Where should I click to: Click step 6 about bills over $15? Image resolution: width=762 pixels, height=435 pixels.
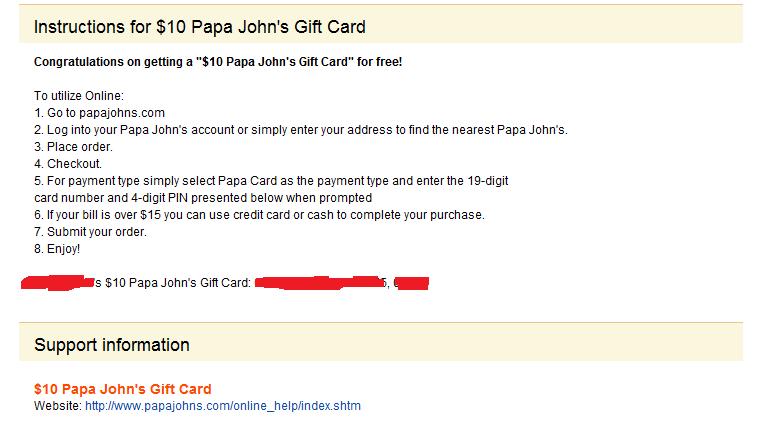[258, 215]
